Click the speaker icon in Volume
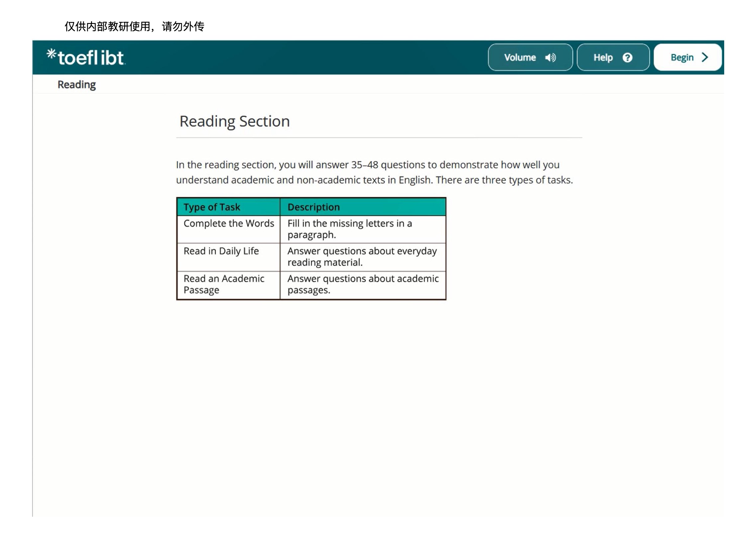Viewport: 756px width, 535px height. click(551, 58)
